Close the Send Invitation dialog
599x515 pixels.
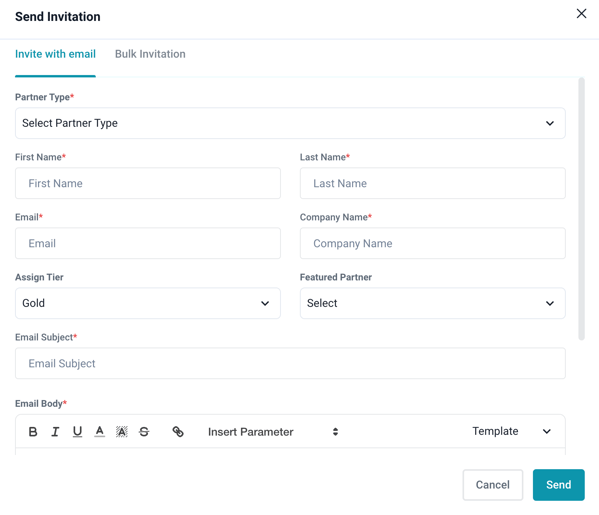coord(581,14)
